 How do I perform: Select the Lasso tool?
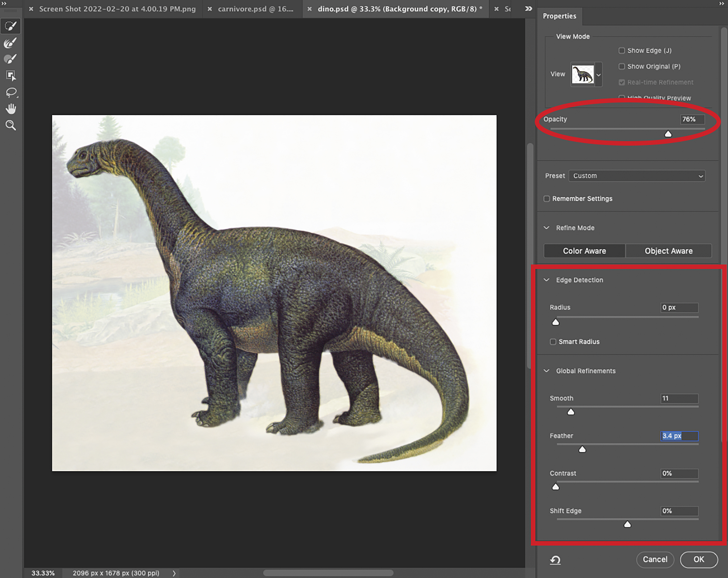coord(11,92)
